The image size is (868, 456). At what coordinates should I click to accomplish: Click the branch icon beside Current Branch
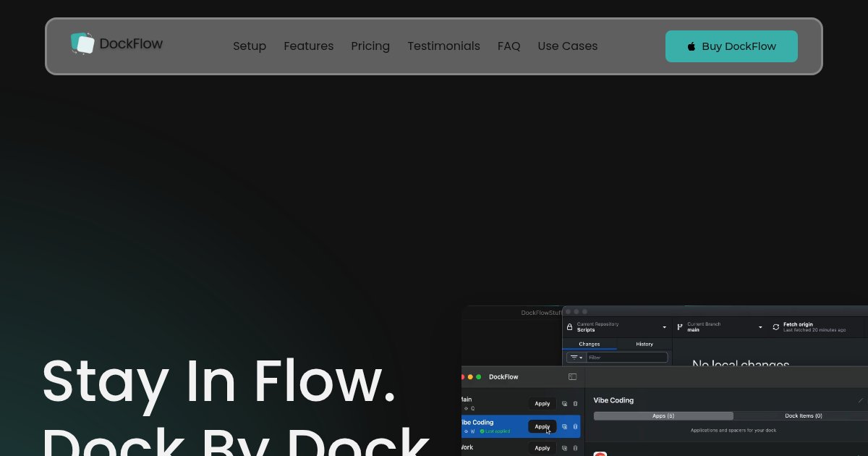680,327
